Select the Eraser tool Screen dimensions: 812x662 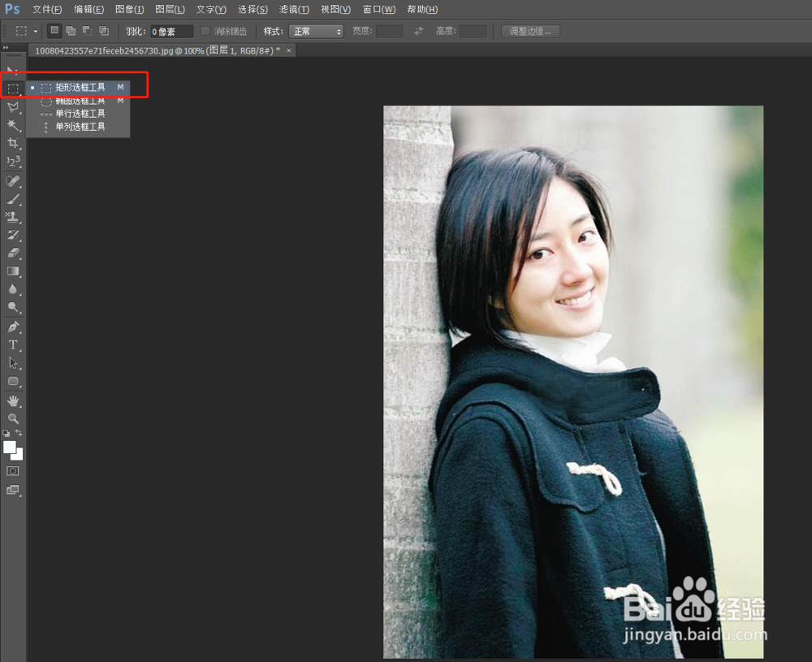tap(12, 253)
